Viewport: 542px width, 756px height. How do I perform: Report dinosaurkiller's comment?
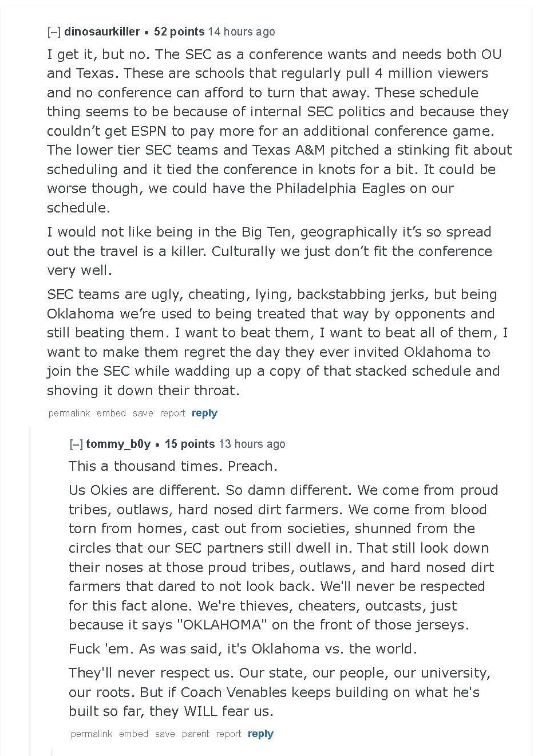(x=172, y=413)
